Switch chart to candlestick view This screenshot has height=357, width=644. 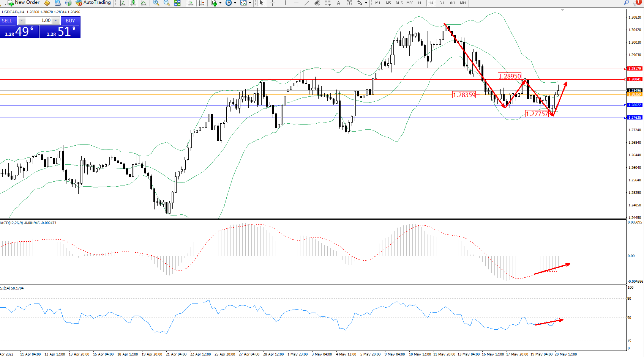point(133,3)
